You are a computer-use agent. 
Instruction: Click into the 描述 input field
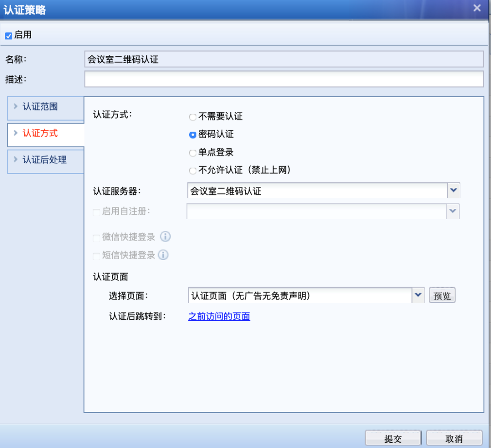(x=283, y=79)
